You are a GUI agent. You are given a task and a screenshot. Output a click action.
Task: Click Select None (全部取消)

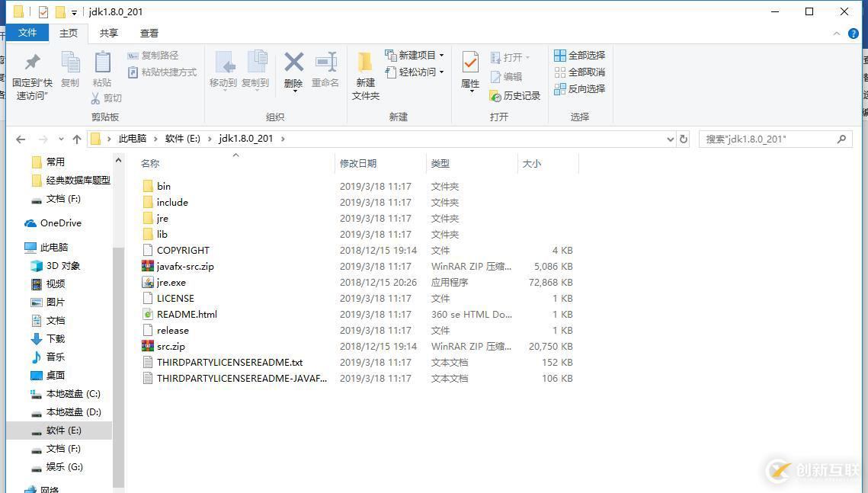[x=580, y=72]
